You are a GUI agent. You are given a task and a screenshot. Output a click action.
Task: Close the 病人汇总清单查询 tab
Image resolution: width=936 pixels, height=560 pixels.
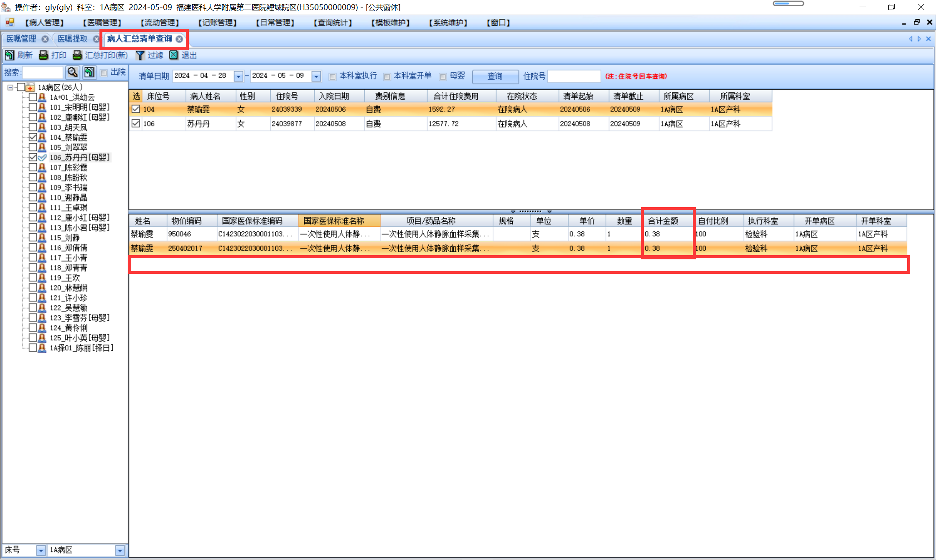click(x=179, y=39)
